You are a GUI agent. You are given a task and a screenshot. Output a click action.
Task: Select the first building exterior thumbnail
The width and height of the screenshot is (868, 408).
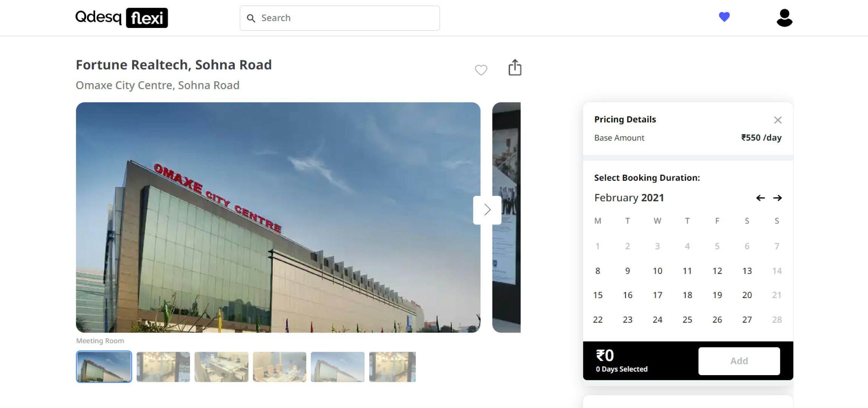pyautogui.click(x=104, y=367)
